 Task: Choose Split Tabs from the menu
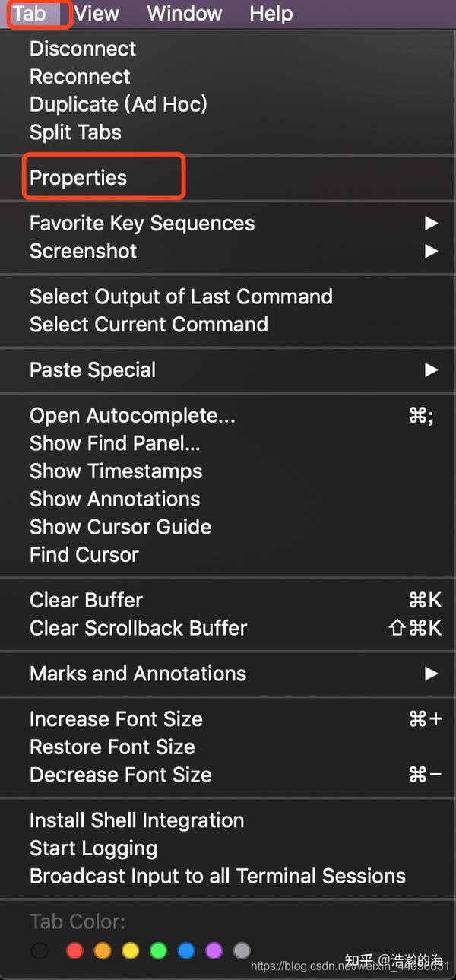[x=75, y=132]
